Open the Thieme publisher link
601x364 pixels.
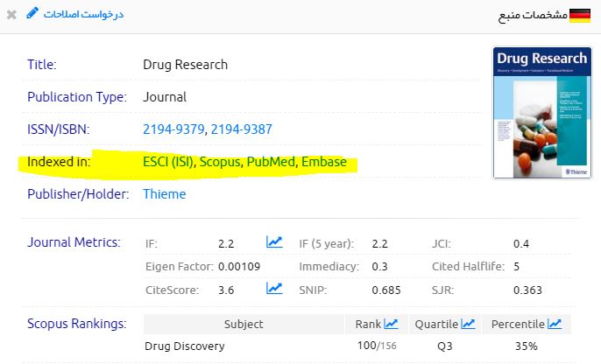[164, 194]
